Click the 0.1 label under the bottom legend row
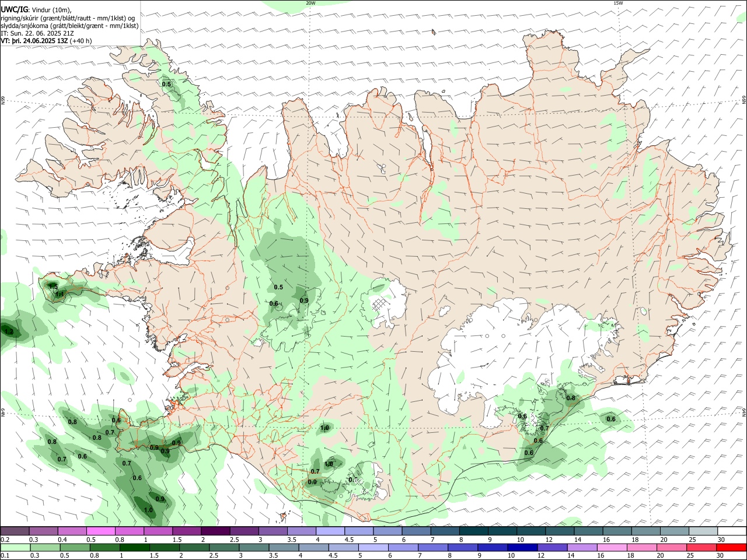The height and width of the screenshot is (560, 747). coord(5,556)
